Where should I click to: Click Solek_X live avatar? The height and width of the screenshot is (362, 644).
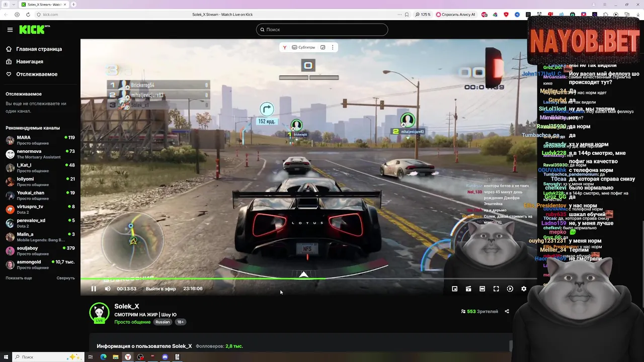point(99,313)
